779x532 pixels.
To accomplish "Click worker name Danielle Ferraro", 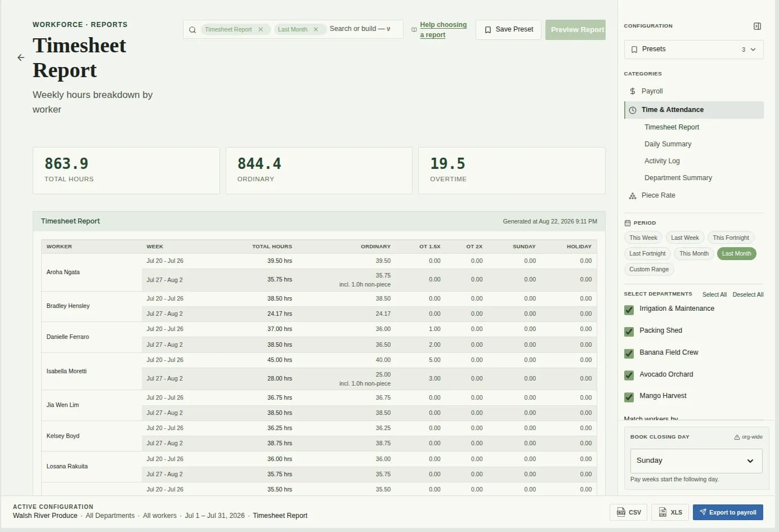I will pyautogui.click(x=68, y=337).
